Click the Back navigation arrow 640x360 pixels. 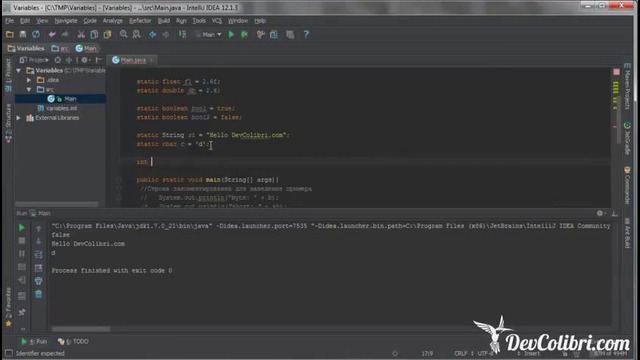click(152, 35)
